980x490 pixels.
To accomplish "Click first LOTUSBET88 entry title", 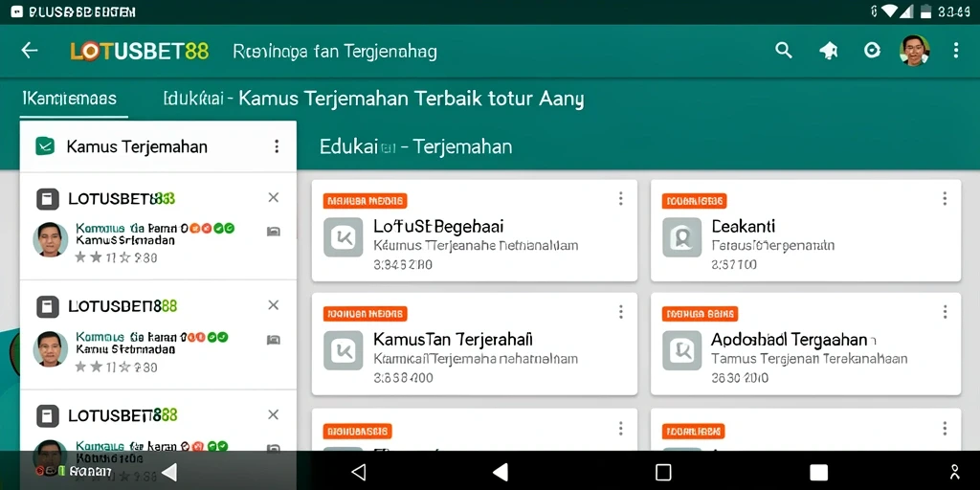I will click(122, 199).
